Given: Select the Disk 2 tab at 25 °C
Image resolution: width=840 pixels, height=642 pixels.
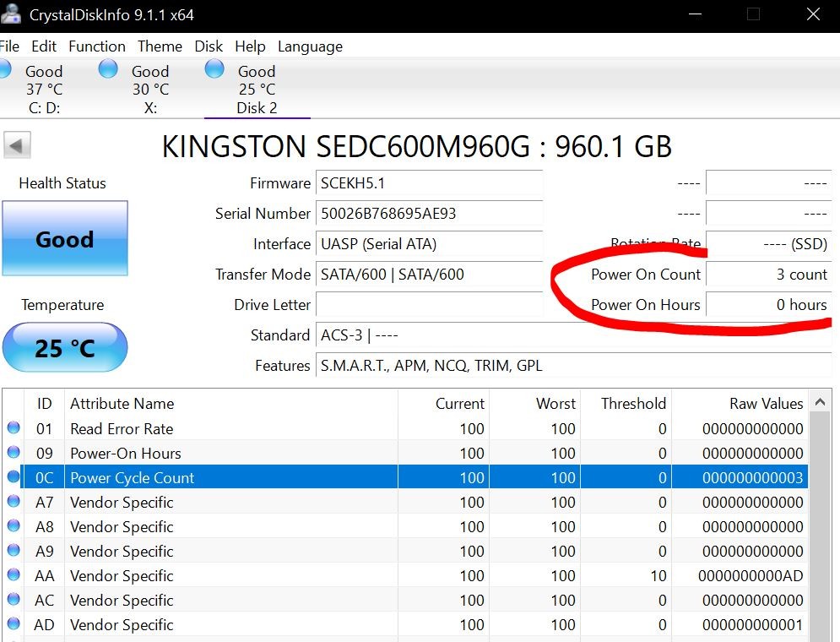Looking at the screenshot, I should (257, 90).
